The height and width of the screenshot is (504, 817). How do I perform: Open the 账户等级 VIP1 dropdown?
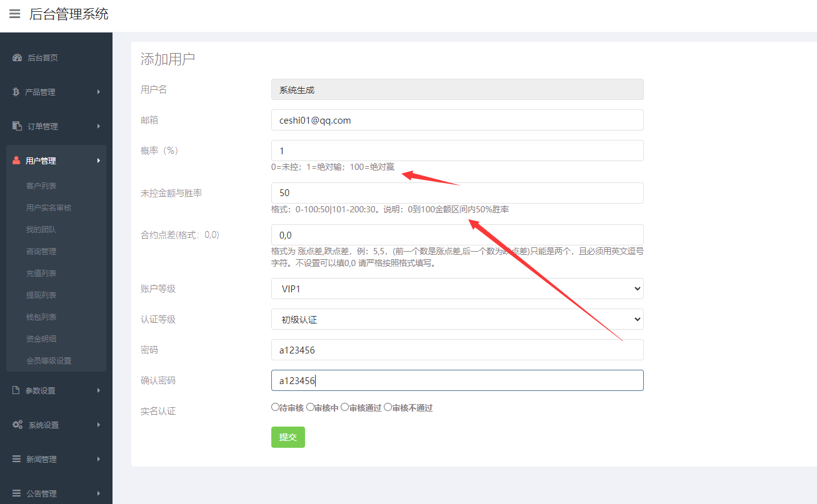[x=457, y=289]
